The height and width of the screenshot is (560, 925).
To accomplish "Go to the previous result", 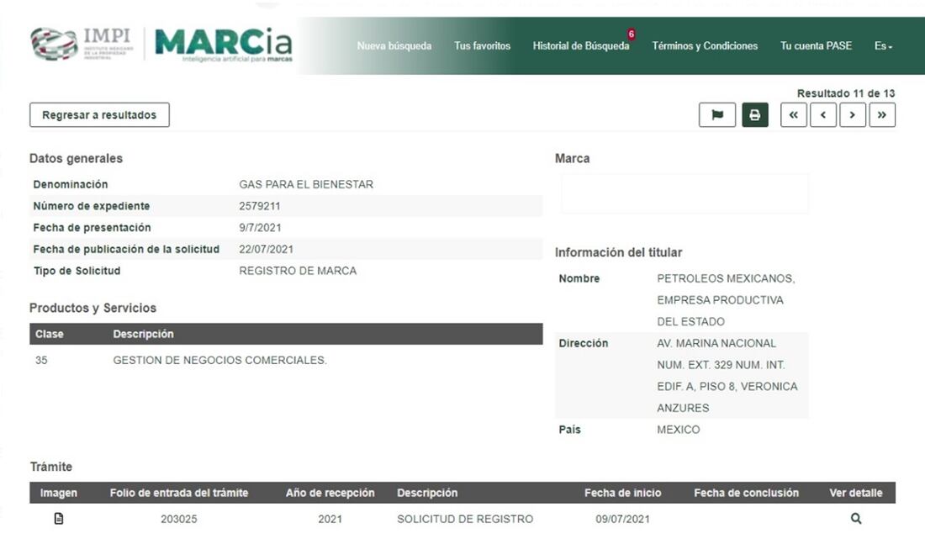I will click(x=822, y=114).
